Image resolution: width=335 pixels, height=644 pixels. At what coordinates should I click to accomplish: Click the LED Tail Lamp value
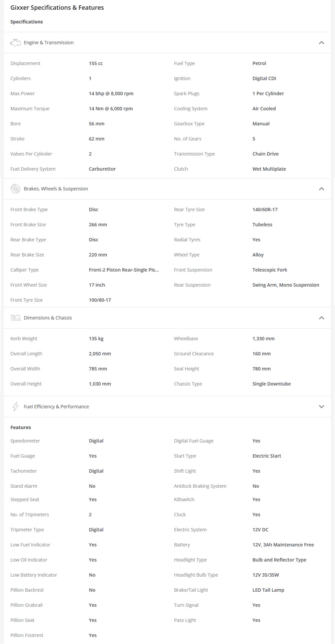pos(268,590)
